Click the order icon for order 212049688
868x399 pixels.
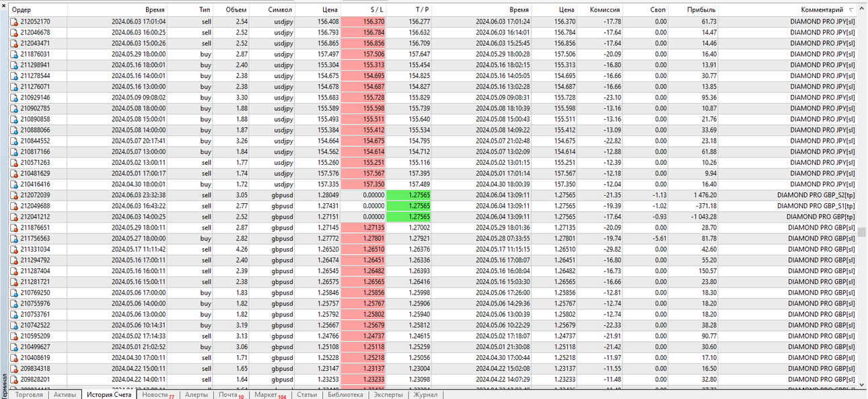(x=14, y=206)
